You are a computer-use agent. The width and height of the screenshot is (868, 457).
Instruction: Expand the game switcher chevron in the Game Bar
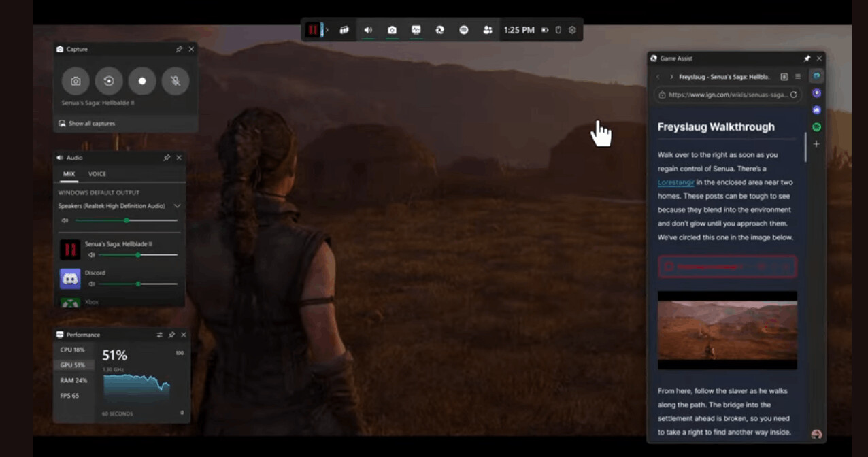[x=327, y=30]
